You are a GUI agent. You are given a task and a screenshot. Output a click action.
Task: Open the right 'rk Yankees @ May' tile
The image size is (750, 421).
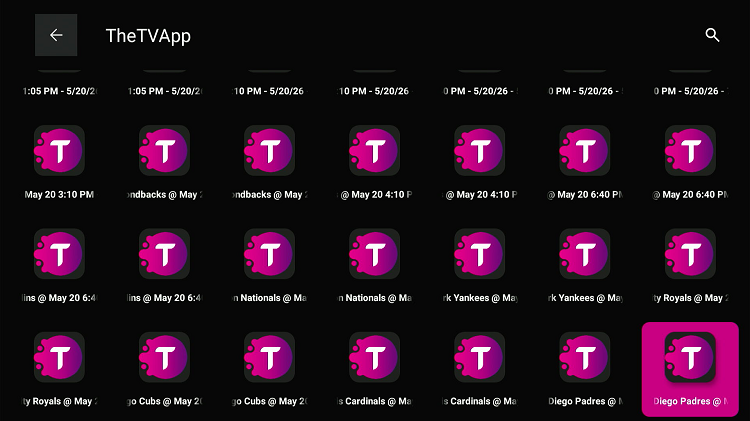click(585, 266)
